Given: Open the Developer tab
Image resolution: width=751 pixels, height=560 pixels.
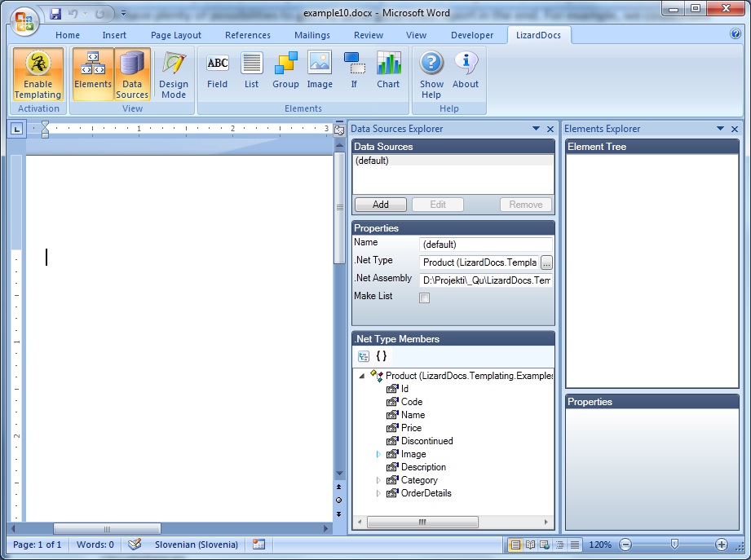Looking at the screenshot, I should point(472,35).
